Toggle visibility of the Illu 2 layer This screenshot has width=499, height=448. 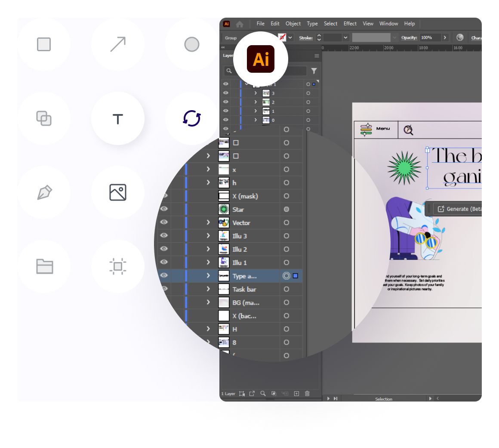pyautogui.click(x=164, y=249)
